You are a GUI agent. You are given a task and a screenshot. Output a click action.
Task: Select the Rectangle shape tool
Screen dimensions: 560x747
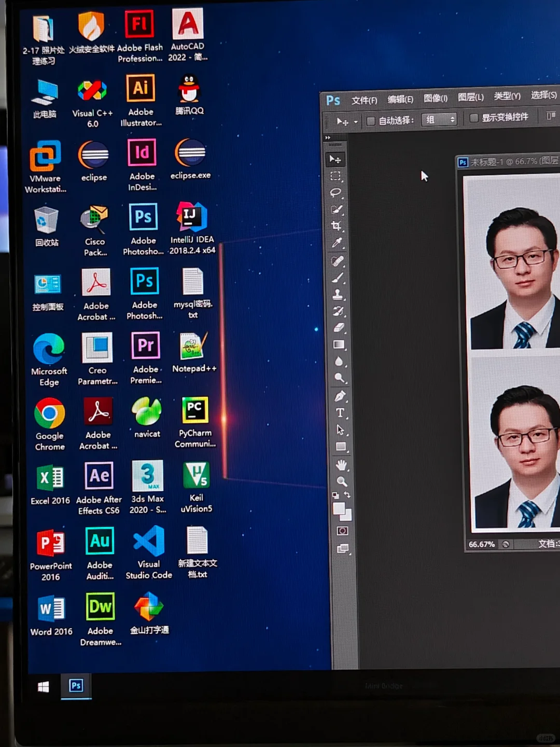(x=341, y=447)
